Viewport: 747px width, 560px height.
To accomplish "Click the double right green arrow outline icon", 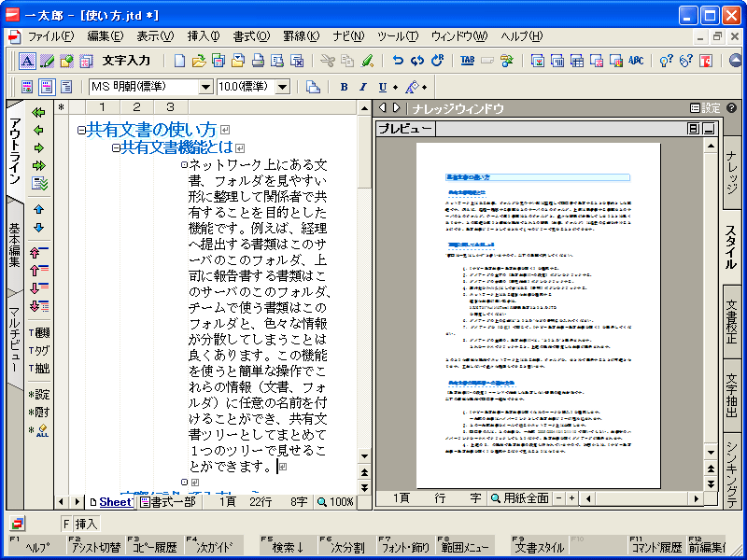I will (x=39, y=166).
